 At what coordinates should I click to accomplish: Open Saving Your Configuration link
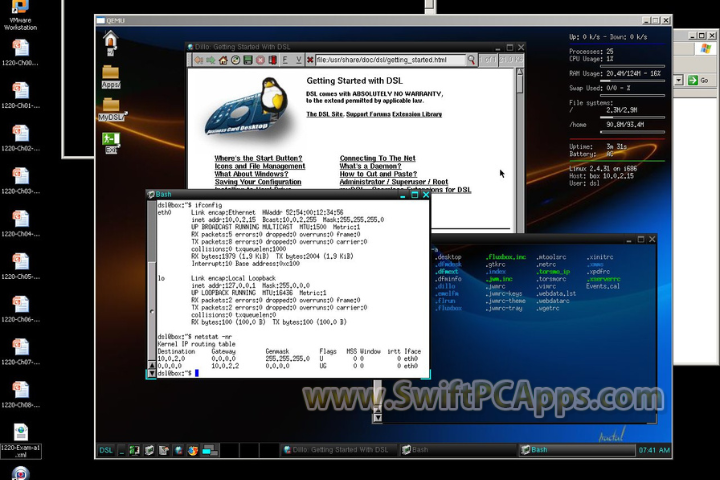tap(258, 182)
